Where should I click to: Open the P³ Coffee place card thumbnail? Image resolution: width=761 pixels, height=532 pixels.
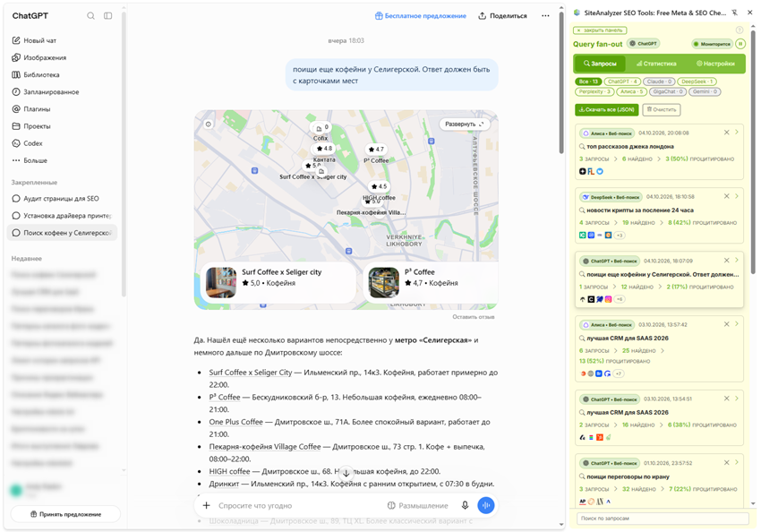click(x=383, y=282)
